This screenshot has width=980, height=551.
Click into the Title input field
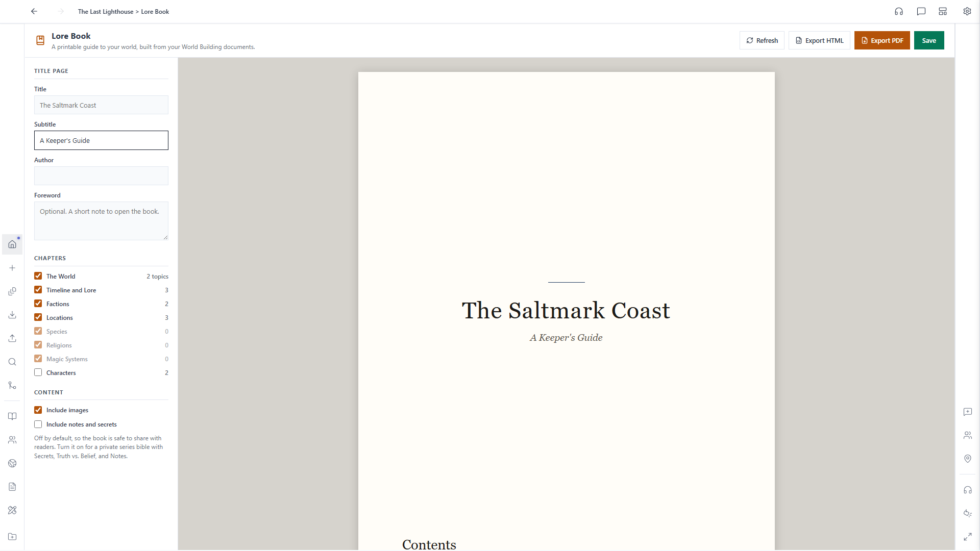click(x=101, y=105)
